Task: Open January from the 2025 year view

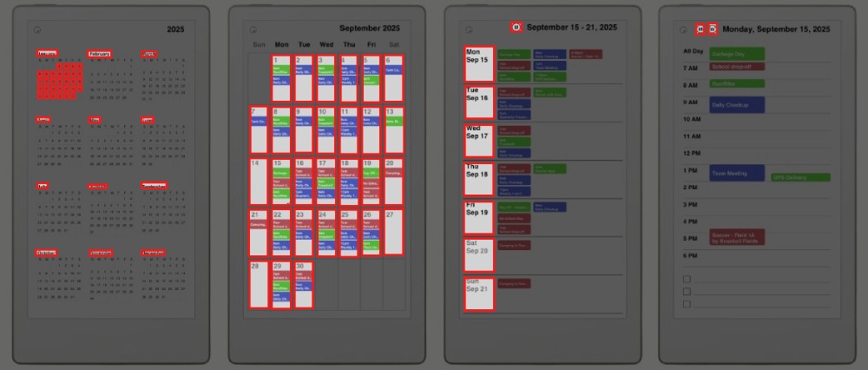Action: pos(47,54)
